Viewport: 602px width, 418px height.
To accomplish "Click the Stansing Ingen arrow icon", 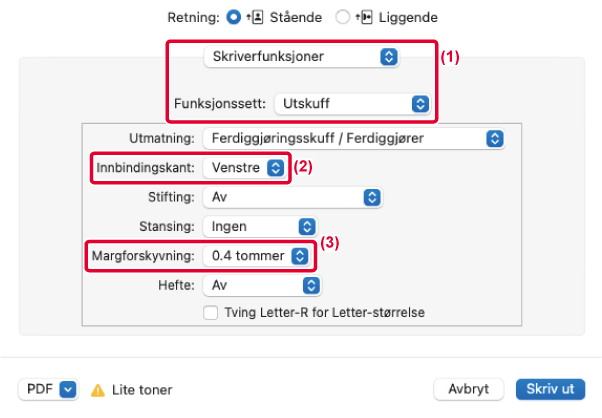I will tap(307, 226).
